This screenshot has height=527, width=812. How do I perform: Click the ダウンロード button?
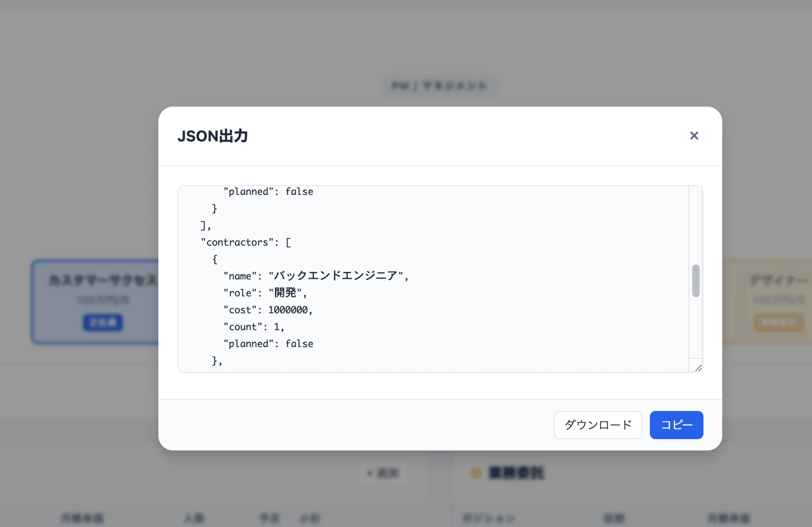[x=598, y=425]
